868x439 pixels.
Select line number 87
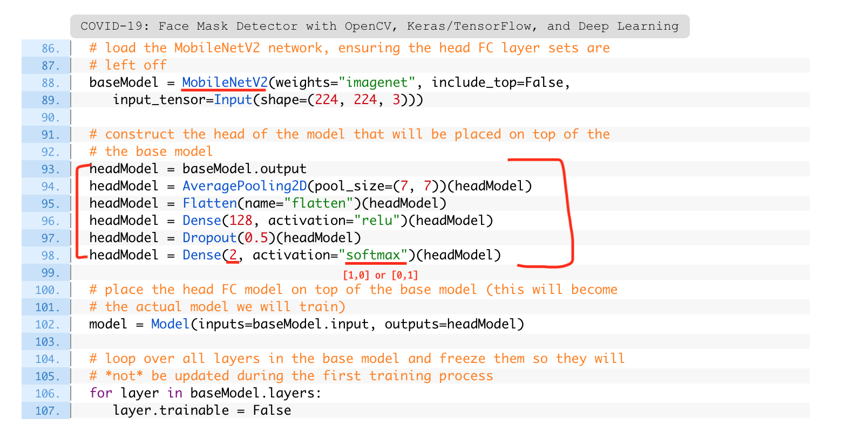click(x=51, y=66)
